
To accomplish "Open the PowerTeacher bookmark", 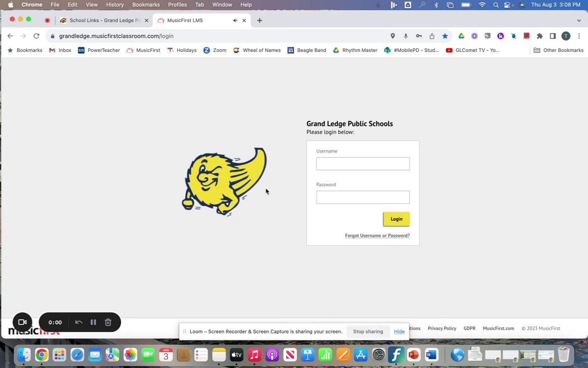I will 99,50.
